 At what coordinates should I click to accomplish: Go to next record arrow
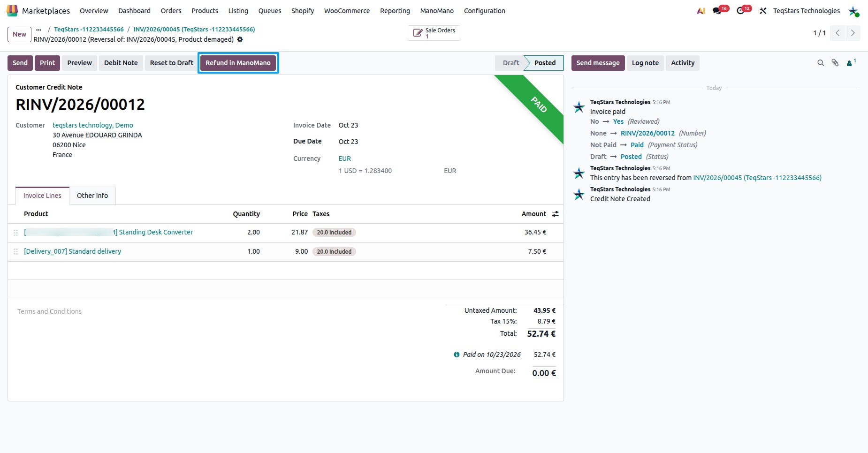click(853, 33)
